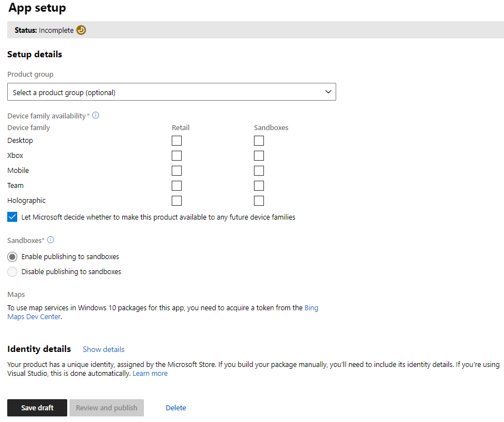This screenshot has height=422, width=504.
Task: Open info icon next to Sandboxes label
Action: pos(51,240)
